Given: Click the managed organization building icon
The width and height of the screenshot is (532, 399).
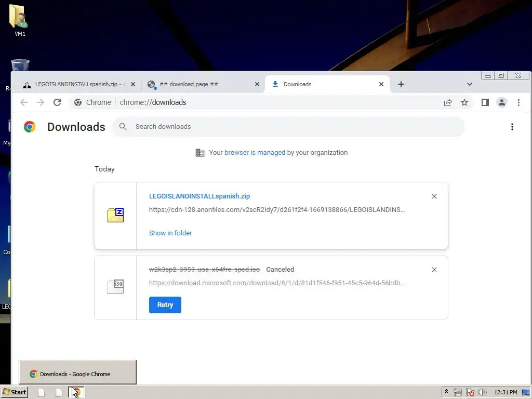Looking at the screenshot, I should coord(200,153).
